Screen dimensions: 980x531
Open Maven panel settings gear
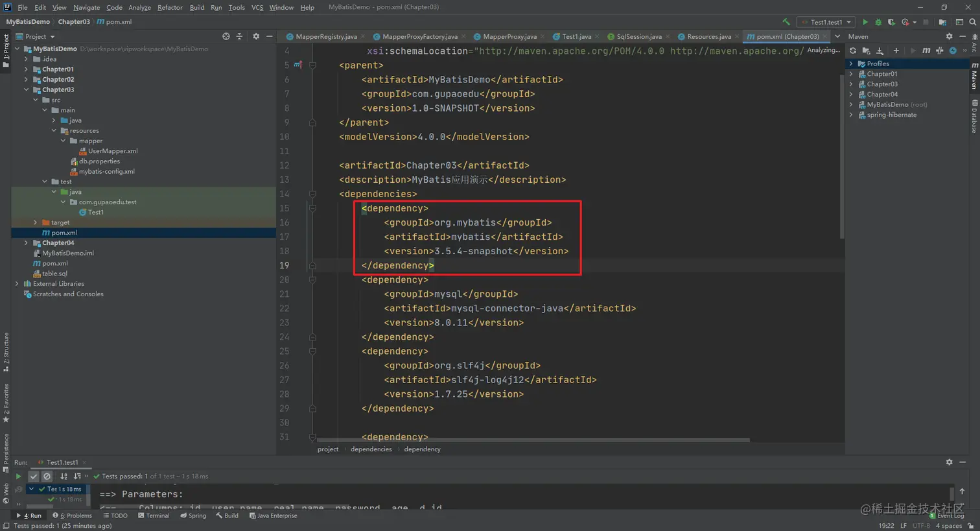coord(949,36)
